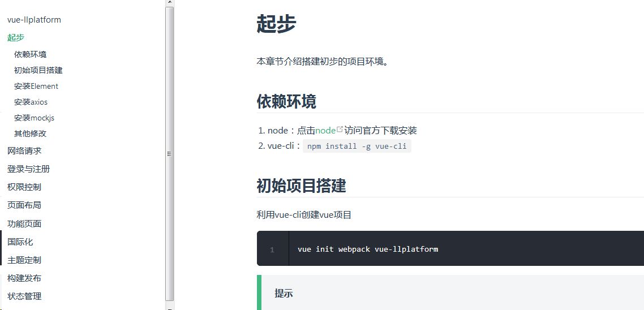644x310 pixels.
Task: Open 权限控制 page from the sidebar
Action: click(24, 187)
